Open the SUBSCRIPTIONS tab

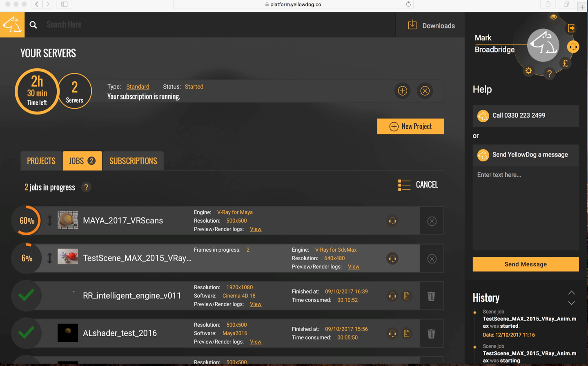pyautogui.click(x=133, y=161)
